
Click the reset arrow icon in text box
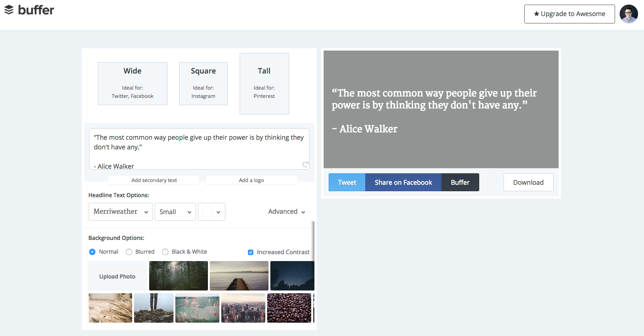[x=305, y=164]
